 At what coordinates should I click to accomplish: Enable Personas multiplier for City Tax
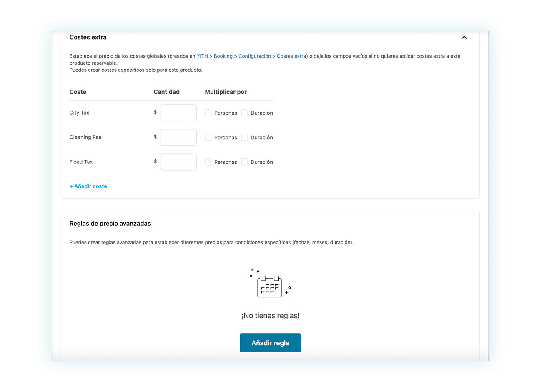(208, 113)
